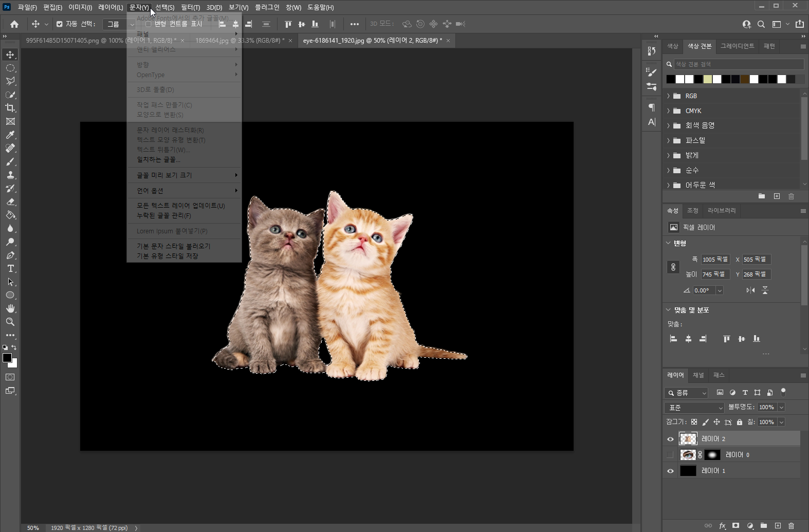Open the rotation angle dropdown
809x532 pixels.
(720, 290)
